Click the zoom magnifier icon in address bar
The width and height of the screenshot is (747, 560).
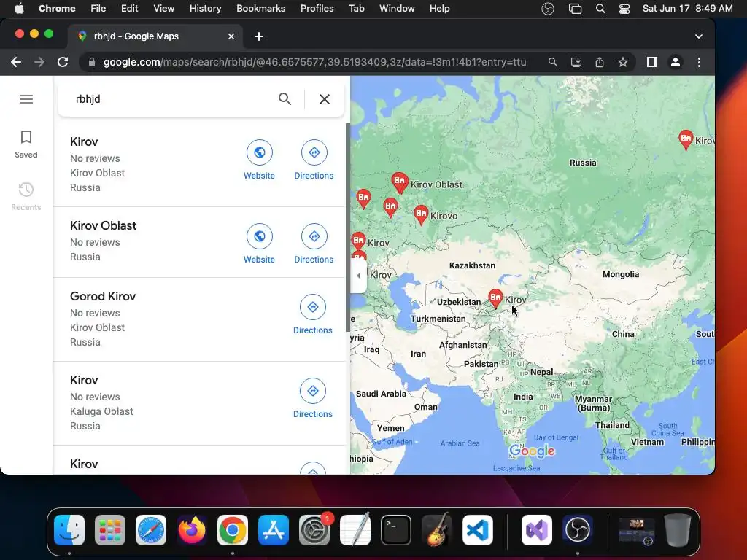pos(553,62)
